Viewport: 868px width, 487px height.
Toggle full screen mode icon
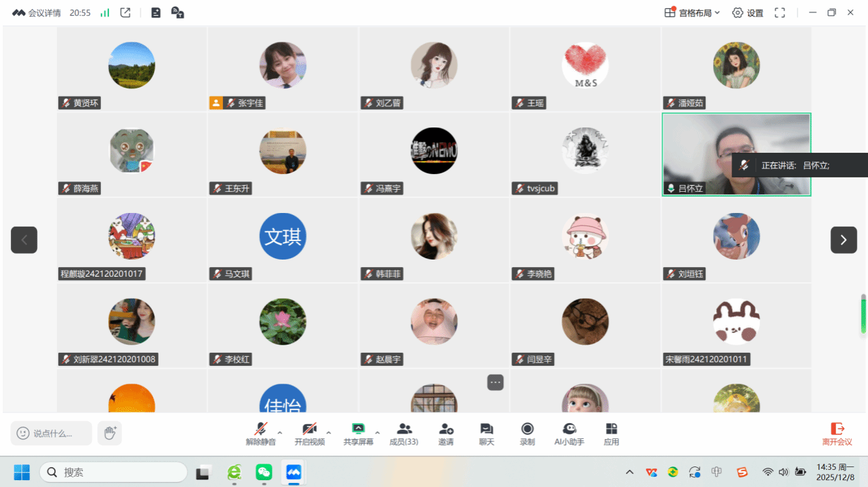pos(780,12)
